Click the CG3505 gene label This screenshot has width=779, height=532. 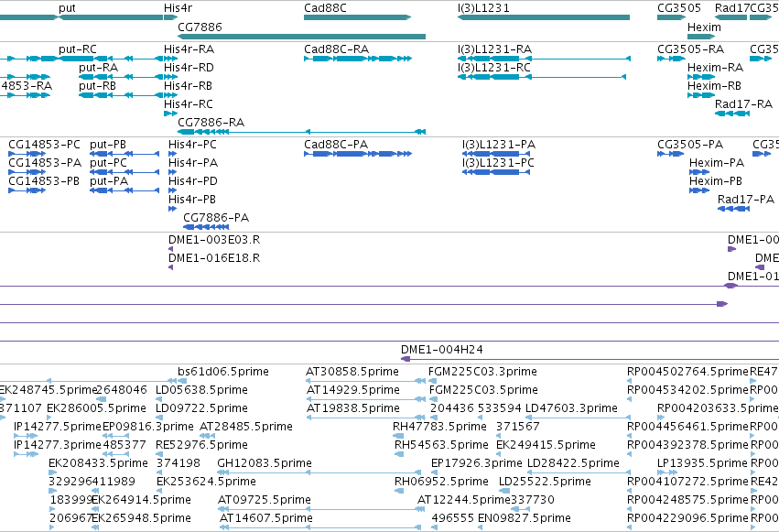coord(678,8)
